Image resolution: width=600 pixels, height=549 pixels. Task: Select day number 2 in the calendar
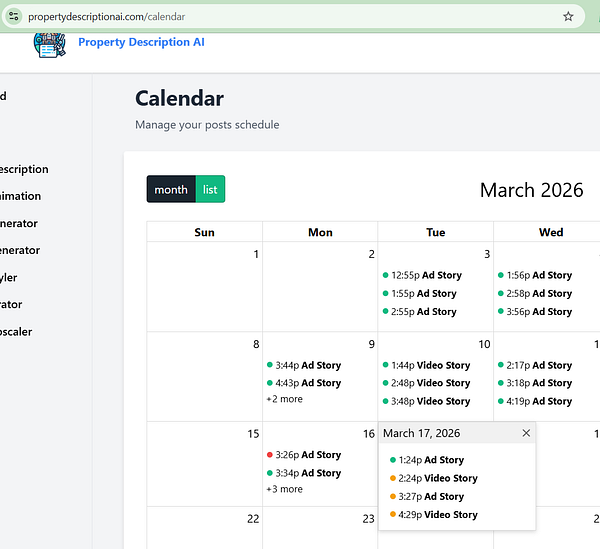pos(372,254)
